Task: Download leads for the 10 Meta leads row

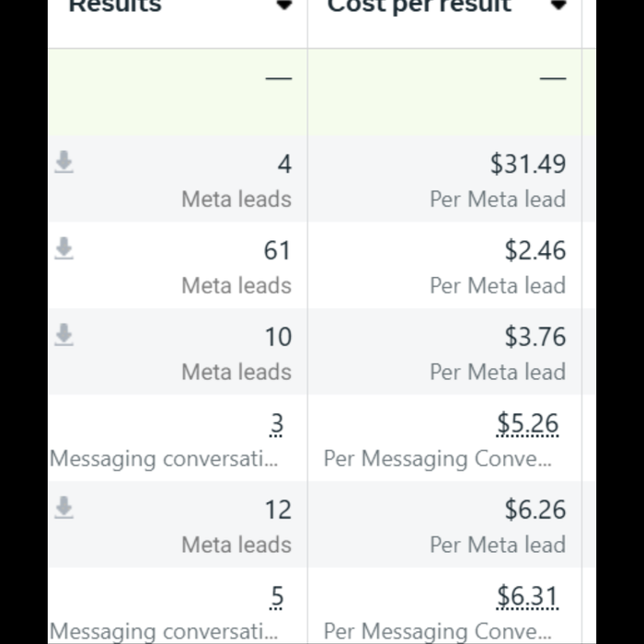Action: tap(64, 335)
